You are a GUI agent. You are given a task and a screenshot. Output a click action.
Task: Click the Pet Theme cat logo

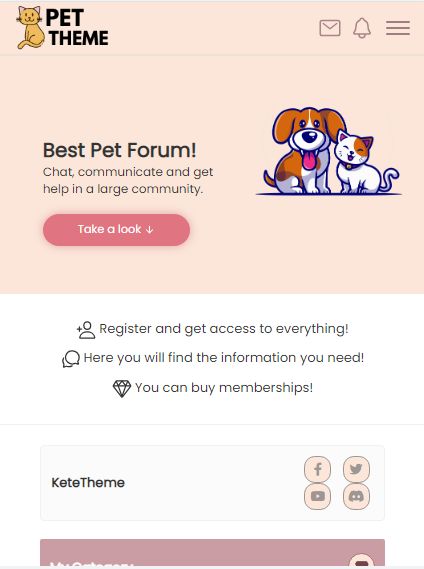point(63,28)
